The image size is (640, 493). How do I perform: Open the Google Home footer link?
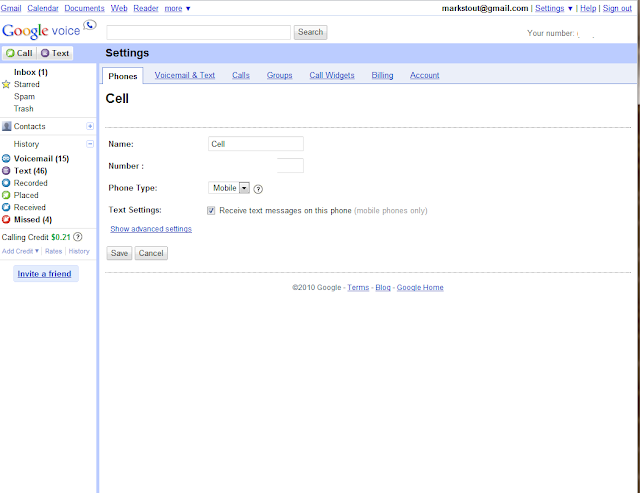pyautogui.click(x=420, y=287)
